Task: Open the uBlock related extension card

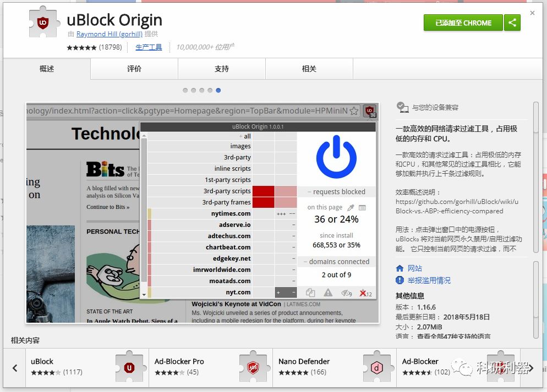Action: (87, 368)
